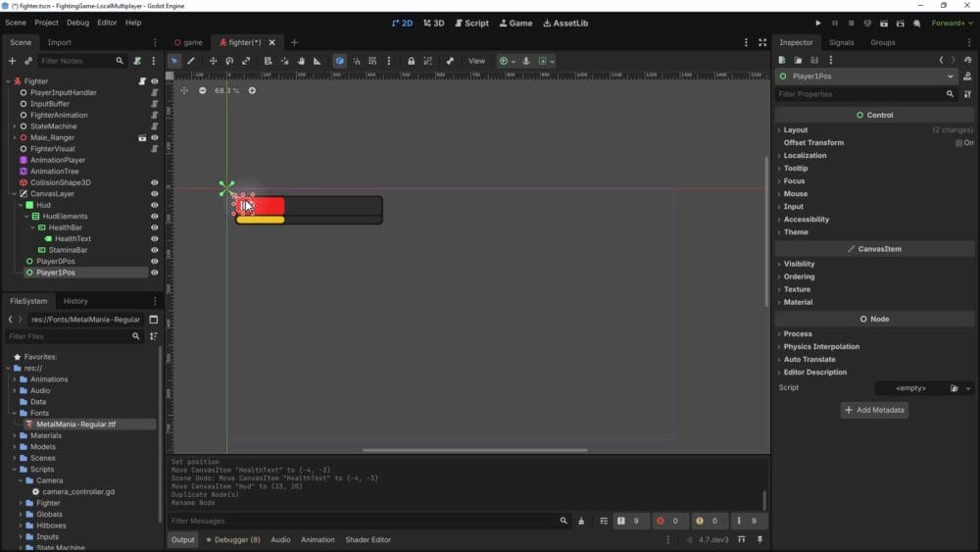The width and height of the screenshot is (980, 552).
Task: Zoom out the 2D viewport
Action: pos(203,90)
